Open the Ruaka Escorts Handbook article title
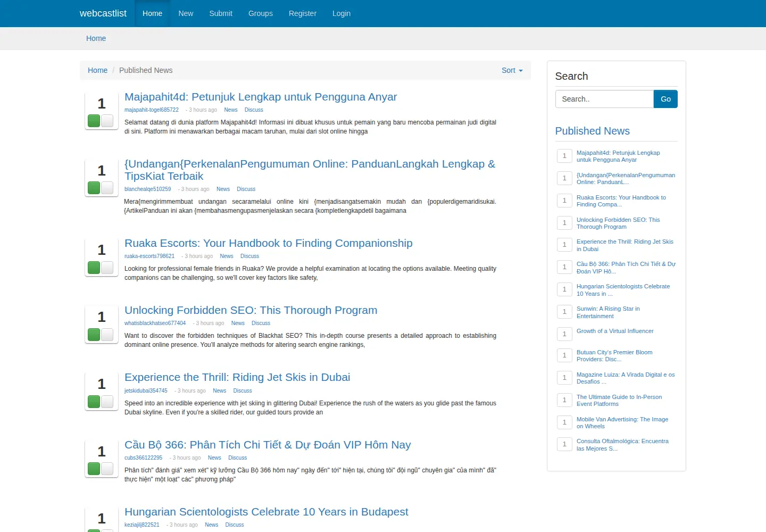The width and height of the screenshot is (766, 532). pos(269,243)
